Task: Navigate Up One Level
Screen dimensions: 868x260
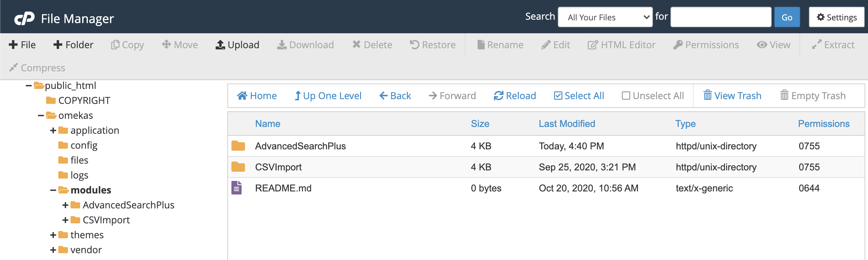Action: [x=328, y=96]
